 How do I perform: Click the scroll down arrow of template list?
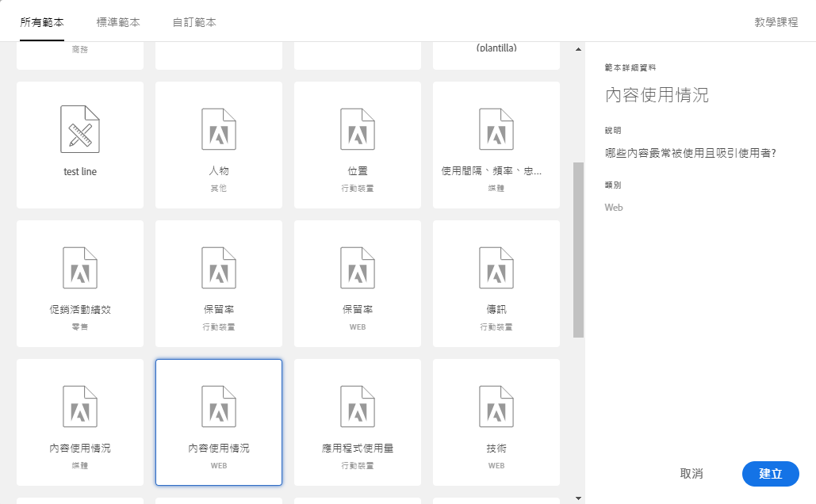[x=578, y=498]
